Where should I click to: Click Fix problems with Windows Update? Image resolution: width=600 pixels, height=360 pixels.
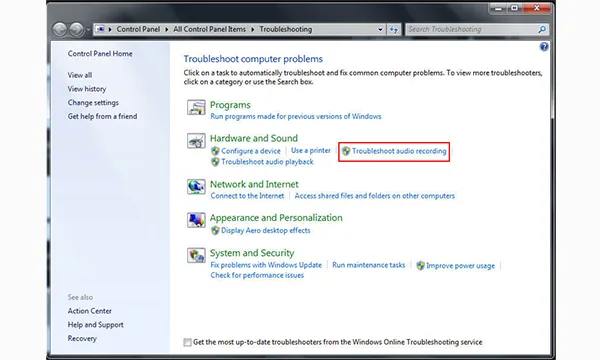pyautogui.click(x=266, y=265)
